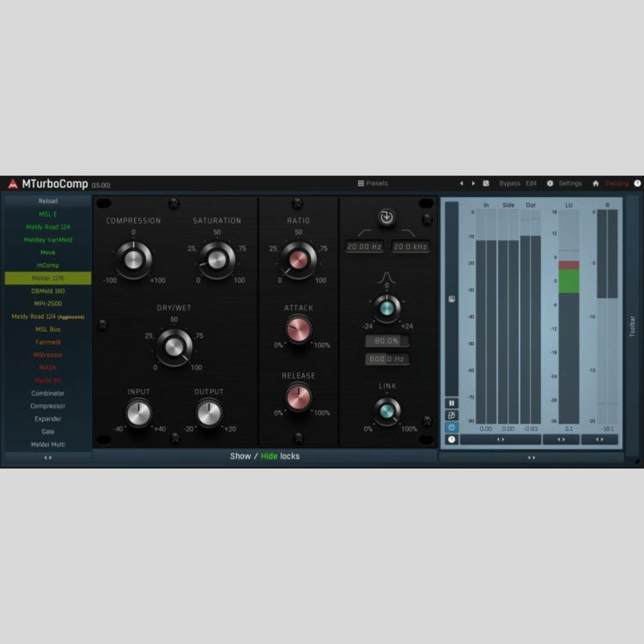The image size is (644, 644).
Task: Select the DBMeld 160 device
Action: 48,291
